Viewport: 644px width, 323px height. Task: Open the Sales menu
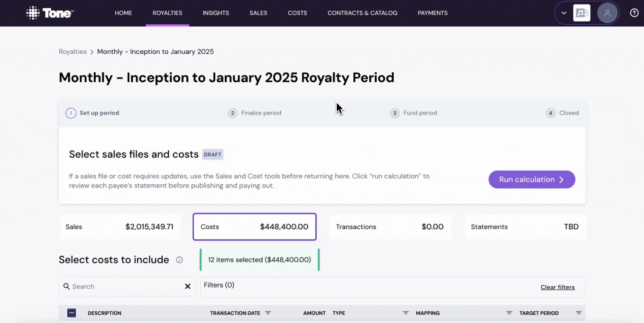(x=258, y=13)
